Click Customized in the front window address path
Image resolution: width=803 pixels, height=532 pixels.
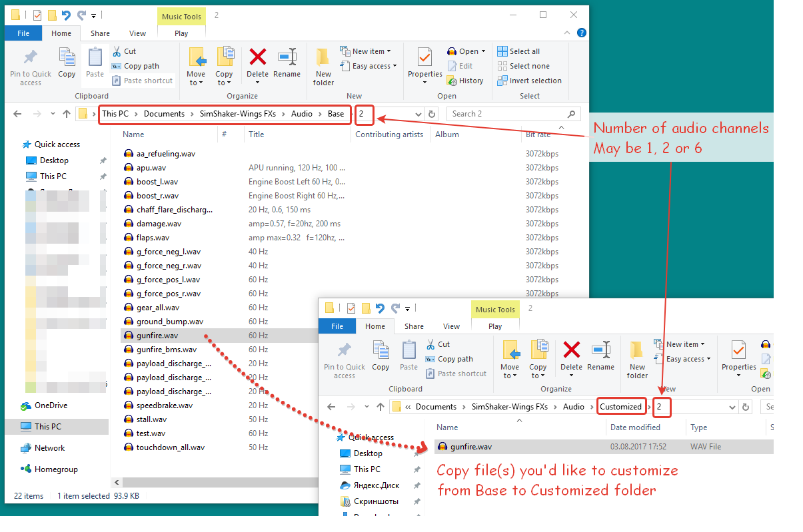(620, 407)
